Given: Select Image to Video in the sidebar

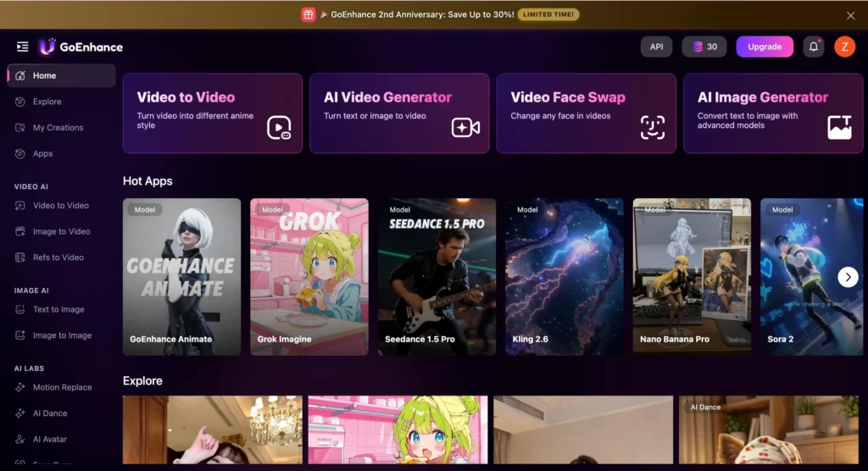Looking at the screenshot, I should click(x=61, y=231).
